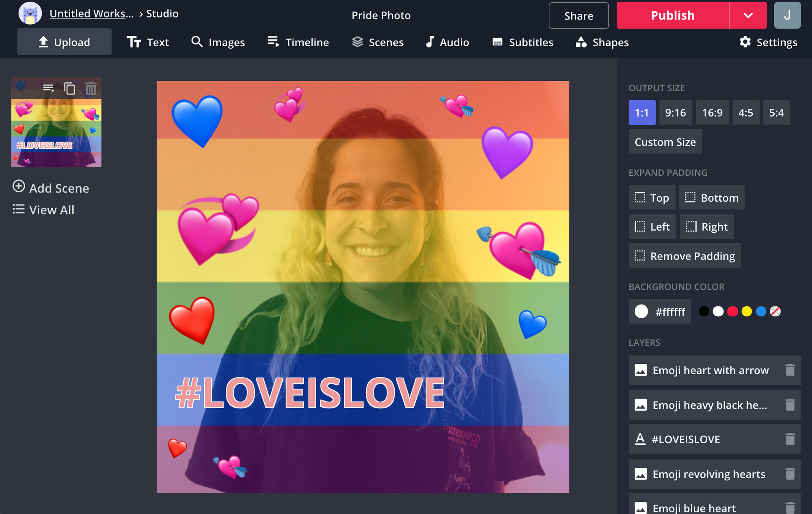812x514 pixels.
Task: Open the Publish dropdown arrow
Action: (x=748, y=15)
